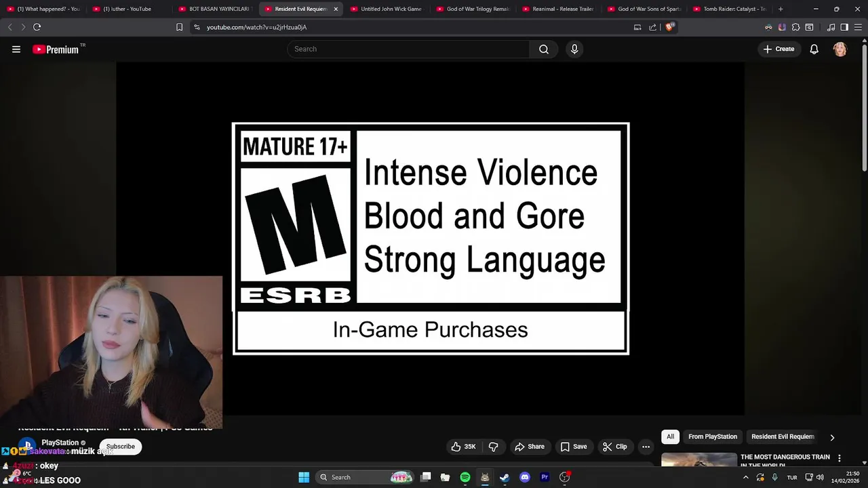Open the YouTube hamburger guide menu

pyautogui.click(x=16, y=49)
